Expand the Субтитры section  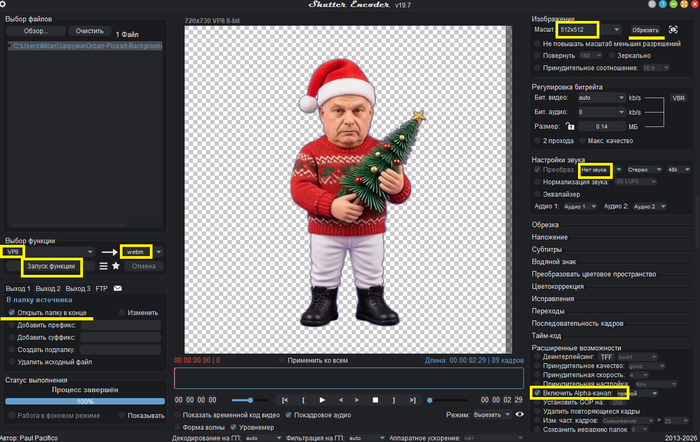pyautogui.click(x=546, y=249)
